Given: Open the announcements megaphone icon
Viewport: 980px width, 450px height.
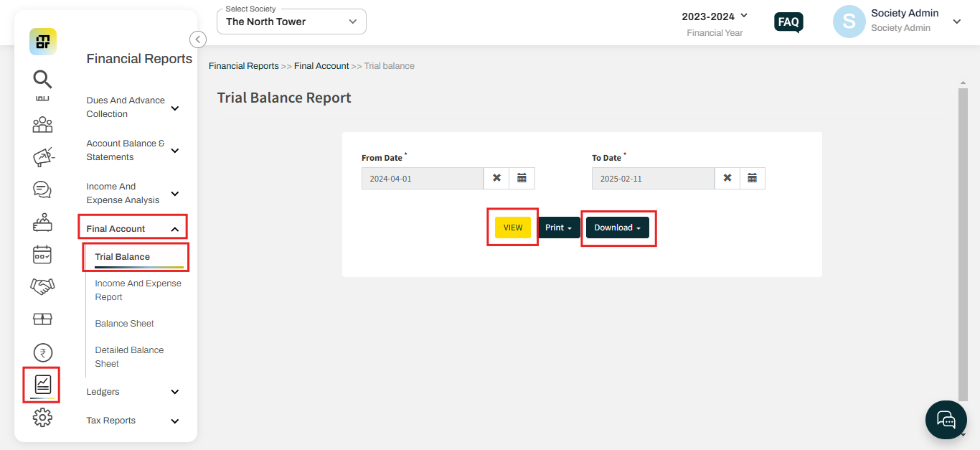Looking at the screenshot, I should pyautogui.click(x=43, y=157).
